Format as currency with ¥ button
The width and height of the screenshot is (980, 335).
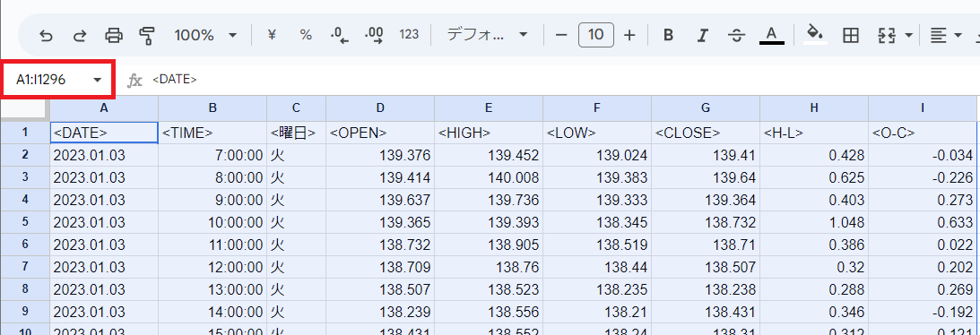[x=272, y=35]
